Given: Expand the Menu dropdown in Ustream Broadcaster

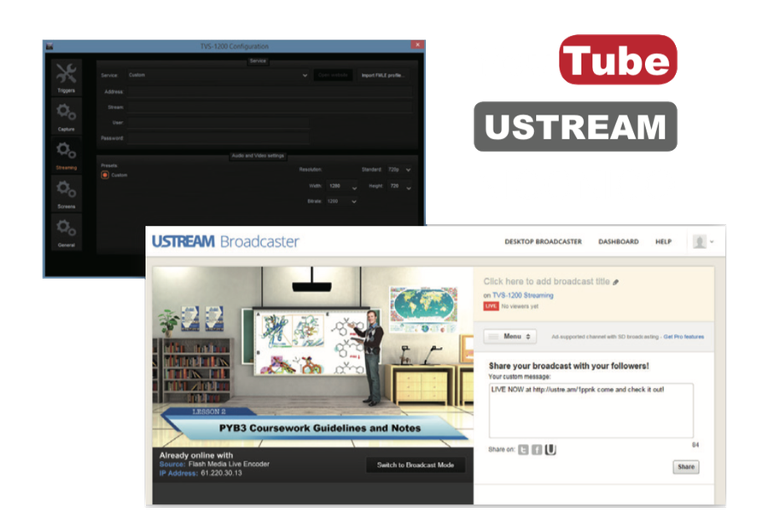Looking at the screenshot, I should [x=510, y=337].
